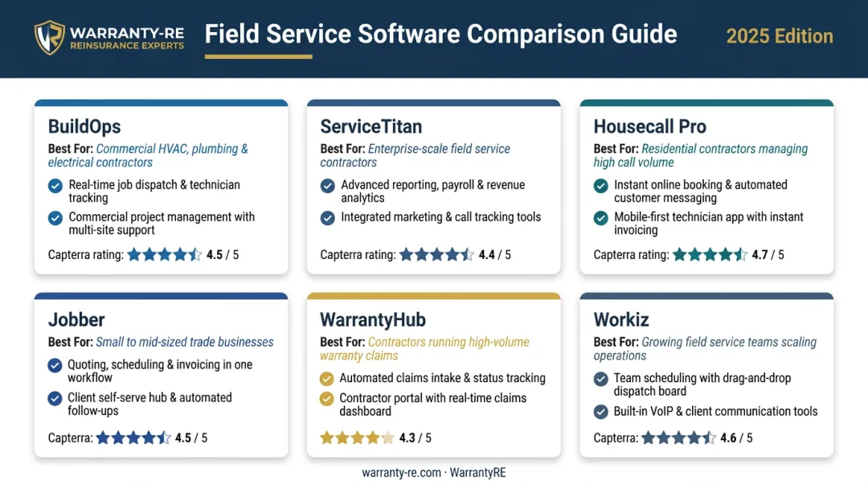Click the BuildOps 4.5 / 5 rating value
This screenshot has width=868, height=485.
click(x=223, y=255)
